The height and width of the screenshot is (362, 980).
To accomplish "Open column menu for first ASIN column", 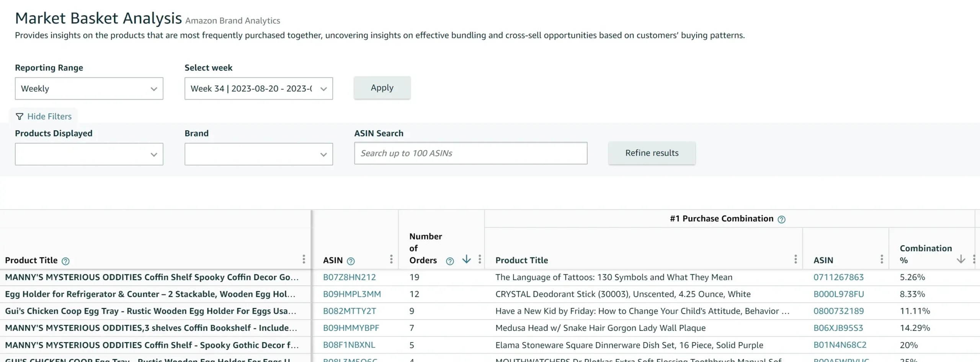I will click(391, 259).
